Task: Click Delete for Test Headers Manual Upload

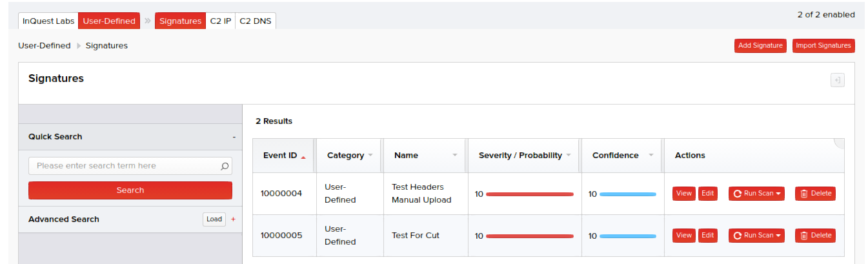Action: pyautogui.click(x=815, y=194)
